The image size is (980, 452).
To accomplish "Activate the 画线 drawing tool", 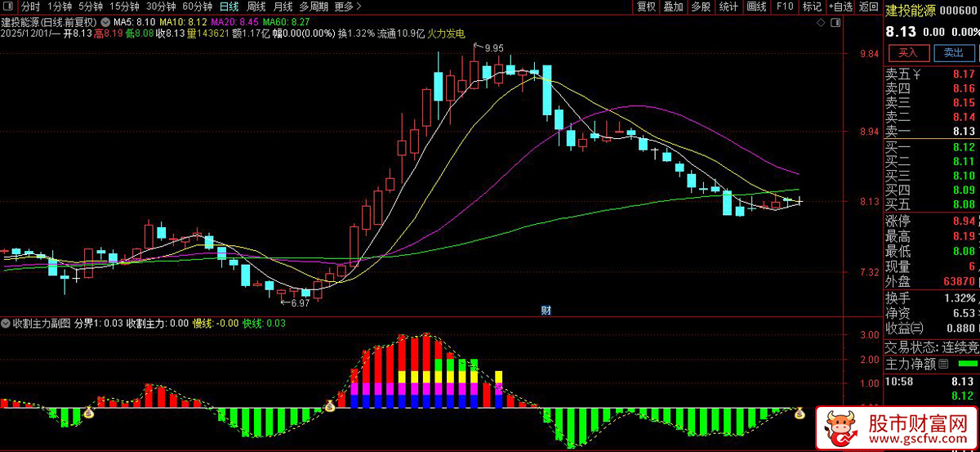I will tap(757, 7).
